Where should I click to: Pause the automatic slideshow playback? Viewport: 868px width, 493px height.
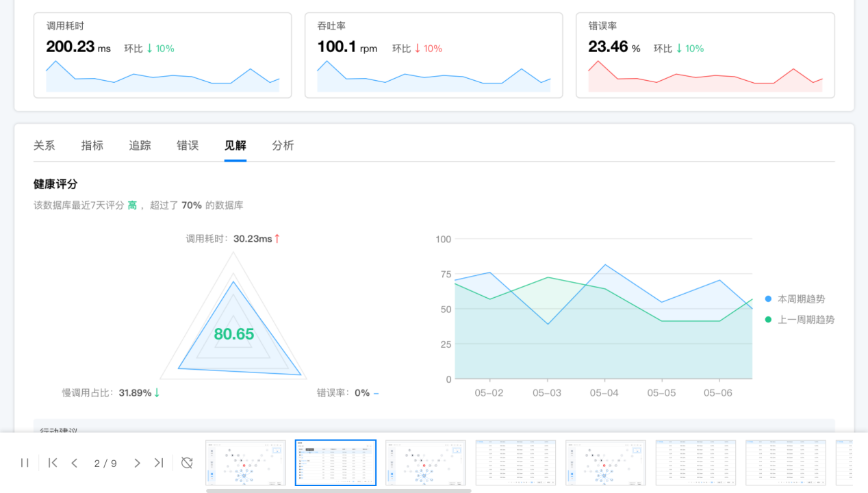tap(25, 463)
